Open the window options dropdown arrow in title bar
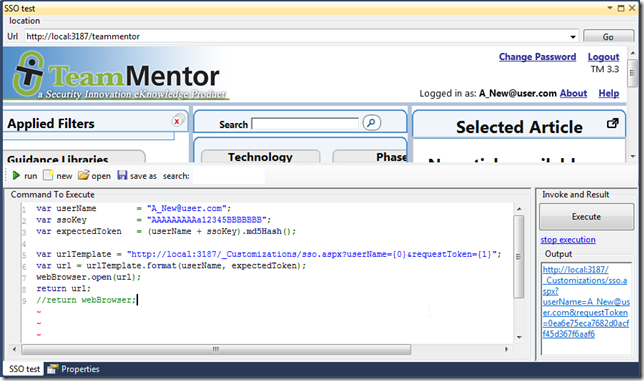The image size is (644, 381). pyautogui.click(x=610, y=8)
